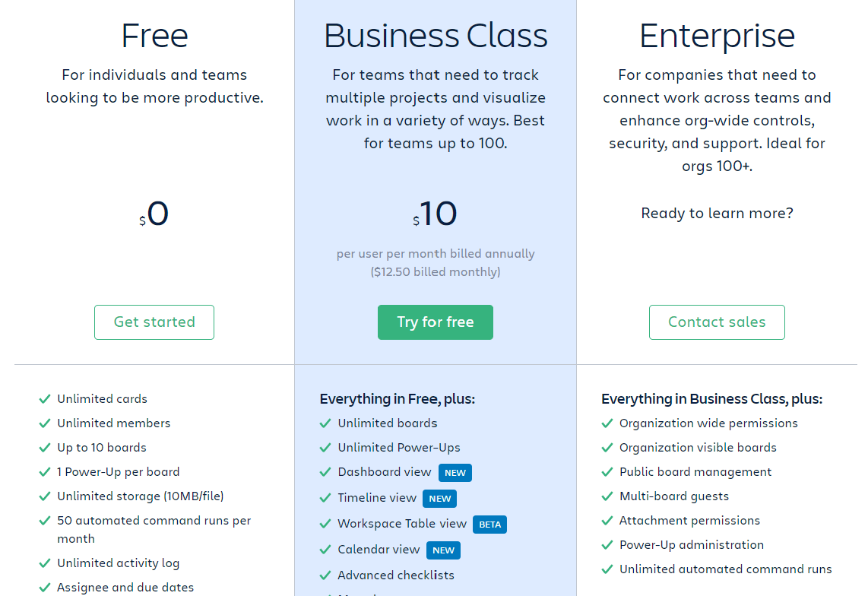This screenshot has height=596, width=868.
Task: Click the Unlimited automated command runs feature
Action: coord(725,569)
